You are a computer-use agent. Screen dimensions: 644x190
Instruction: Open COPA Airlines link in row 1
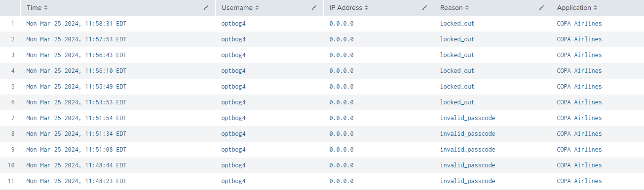[x=579, y=24]
